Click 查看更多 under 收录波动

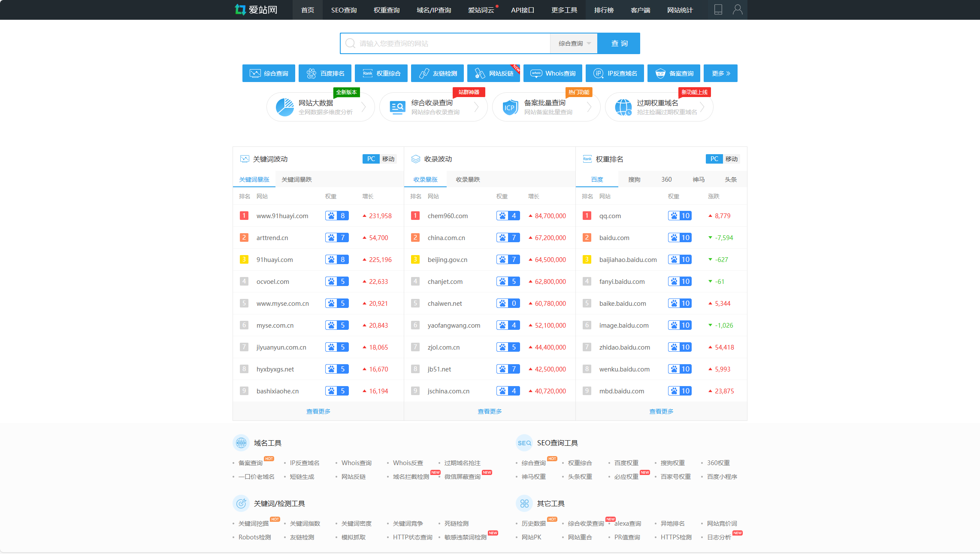tap(490, 411)
